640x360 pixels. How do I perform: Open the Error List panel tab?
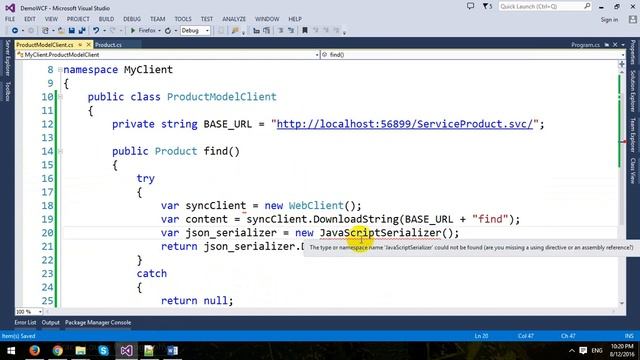click(25, 322)
